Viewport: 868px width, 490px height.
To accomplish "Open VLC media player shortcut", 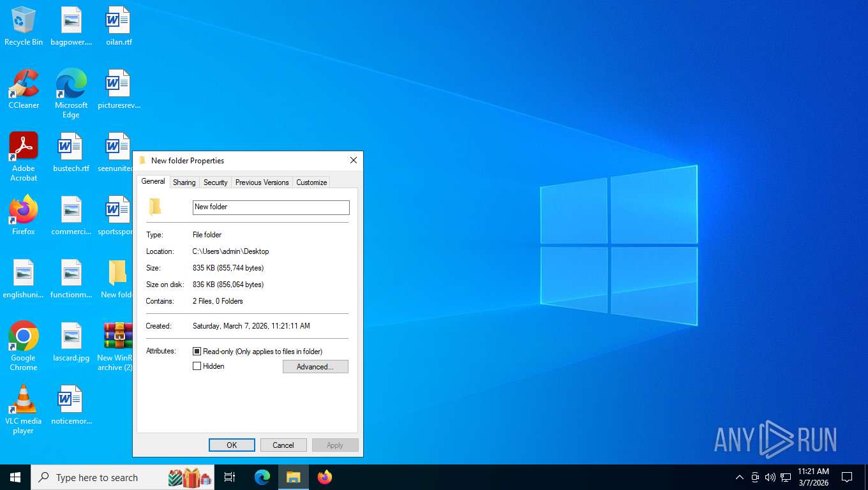I will tap(24, 410).
